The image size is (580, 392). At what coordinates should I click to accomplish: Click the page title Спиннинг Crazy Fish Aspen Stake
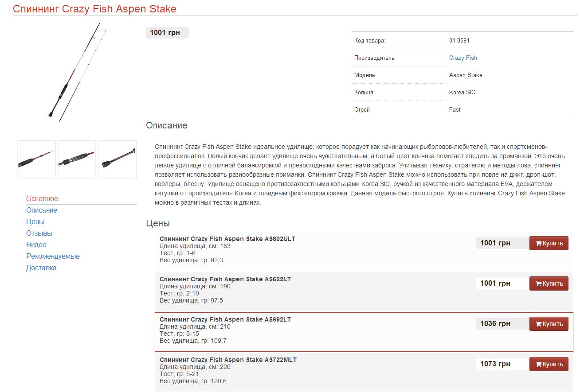(94, 9)
